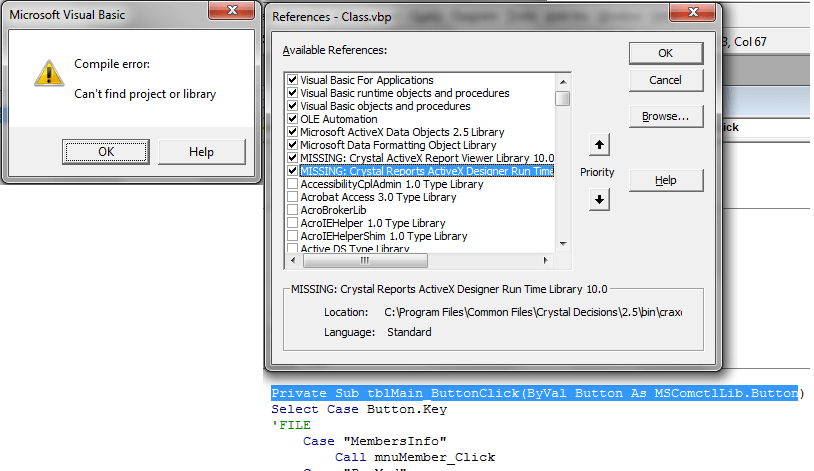Click OK in the References dialog
814x471 pixels.
coord(666,53)
